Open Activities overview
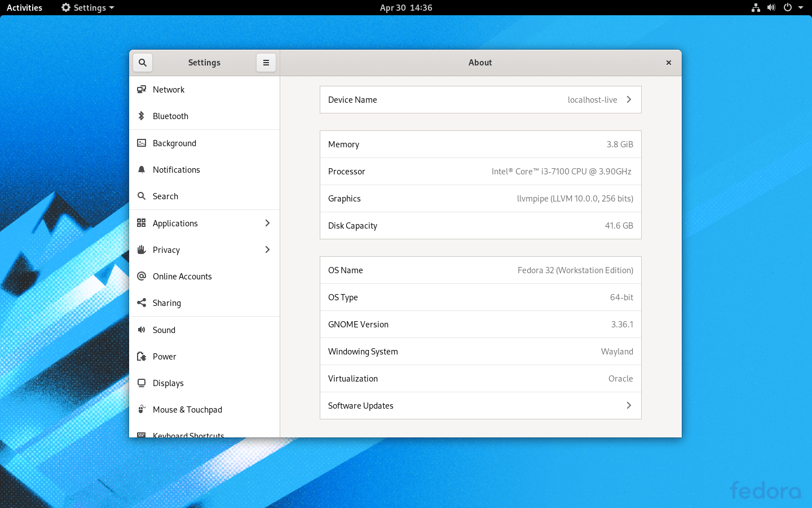The height and width of the screenshot is (508, 812). tap(24, 7)
